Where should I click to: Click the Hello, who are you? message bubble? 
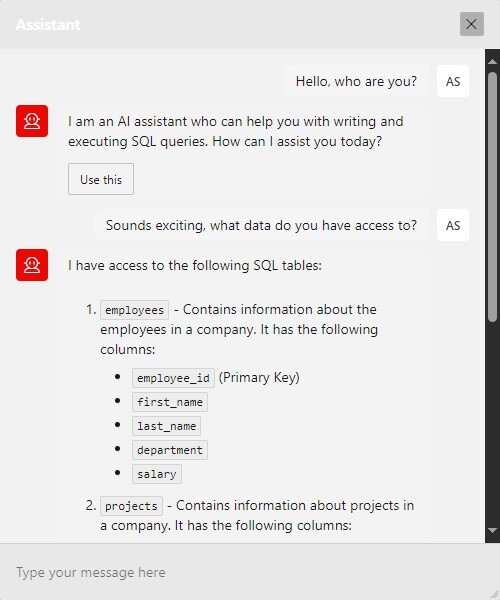pos(356,81)
